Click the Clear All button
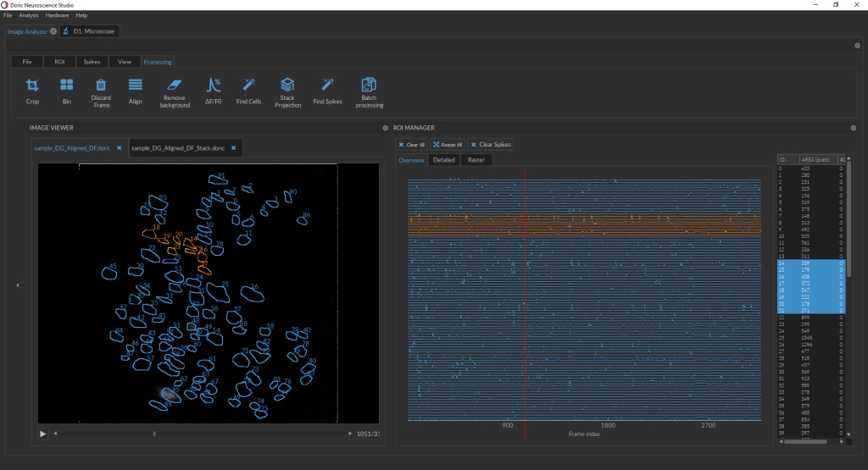This screenshot has width=868, height=470. click(411, 145)
